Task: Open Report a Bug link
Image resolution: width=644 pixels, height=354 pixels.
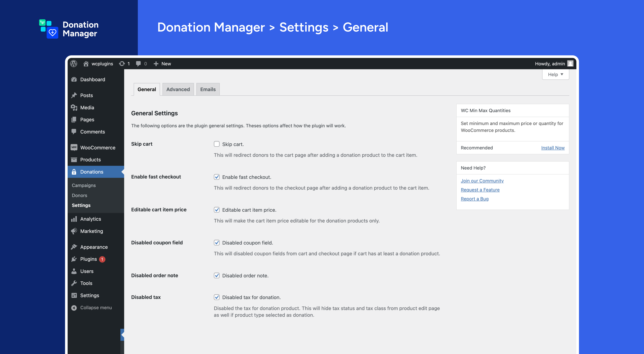Action: (474, 199)
